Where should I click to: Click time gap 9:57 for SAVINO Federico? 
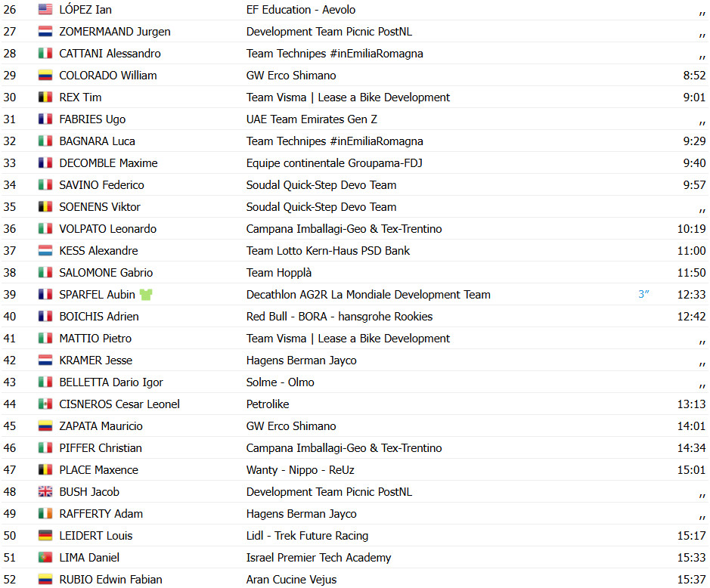(694, 184)
